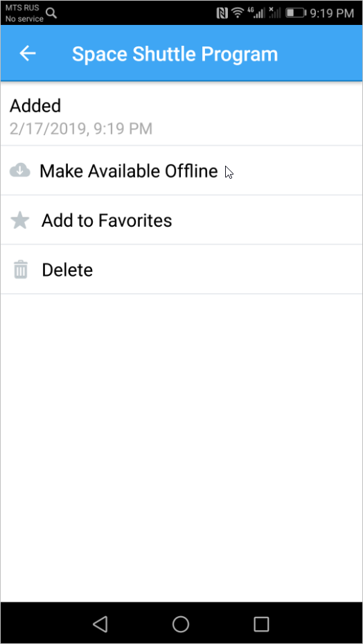Choose Add to Favorites
The image size is (363, 644).
181,220
